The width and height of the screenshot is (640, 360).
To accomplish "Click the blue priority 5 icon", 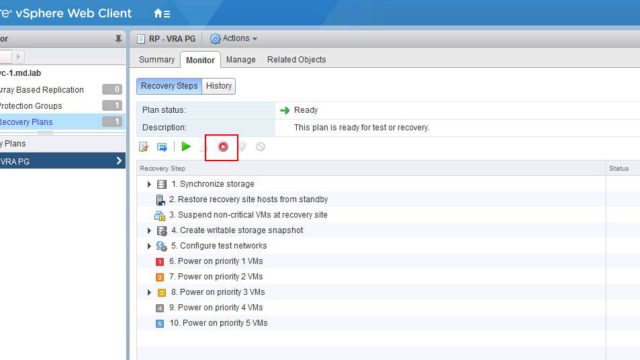I will (x=160, y=323).
